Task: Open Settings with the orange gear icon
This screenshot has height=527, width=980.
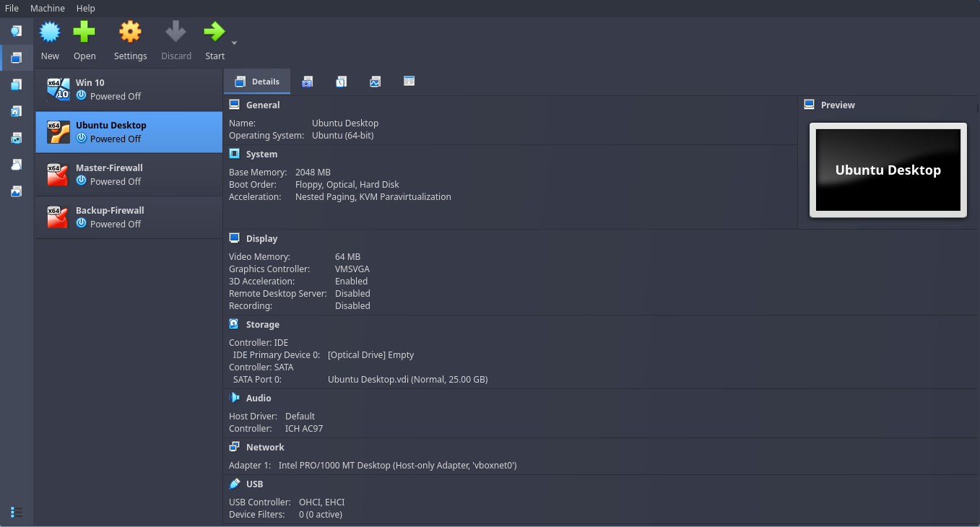Action: coord(130,32)
